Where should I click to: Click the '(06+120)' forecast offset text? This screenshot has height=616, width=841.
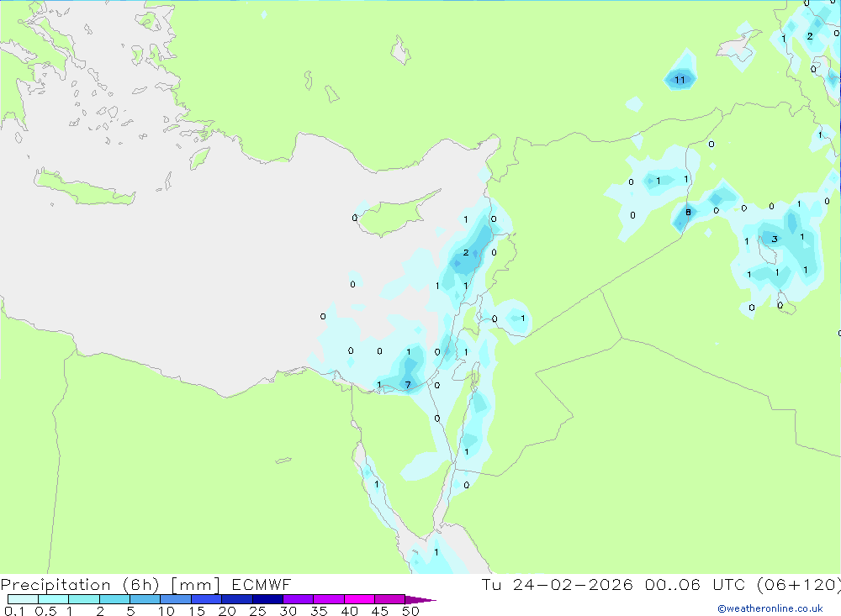799,584
